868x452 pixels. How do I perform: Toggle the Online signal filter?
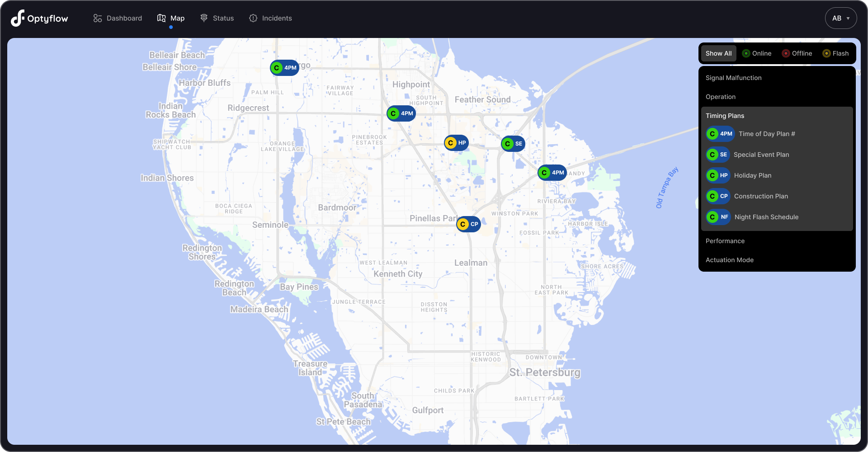click(757, 53)
